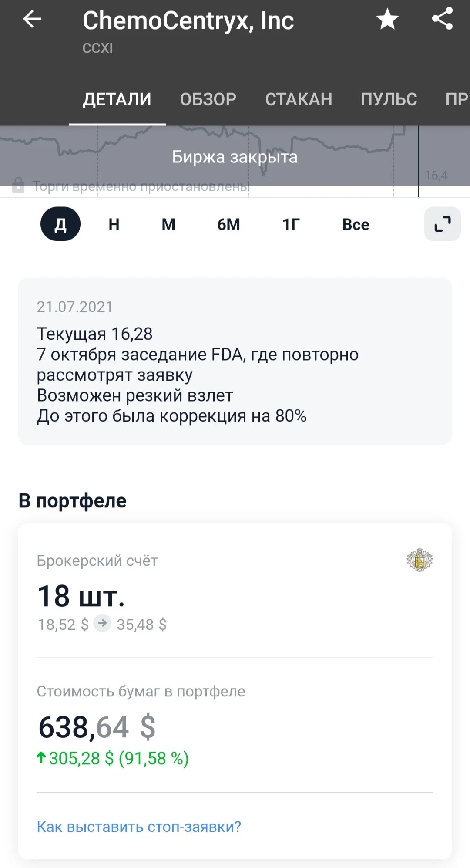Switch chart to 1Г period
Image resolution: width=470 pixels, height=868 pixels.
(291, 224)
